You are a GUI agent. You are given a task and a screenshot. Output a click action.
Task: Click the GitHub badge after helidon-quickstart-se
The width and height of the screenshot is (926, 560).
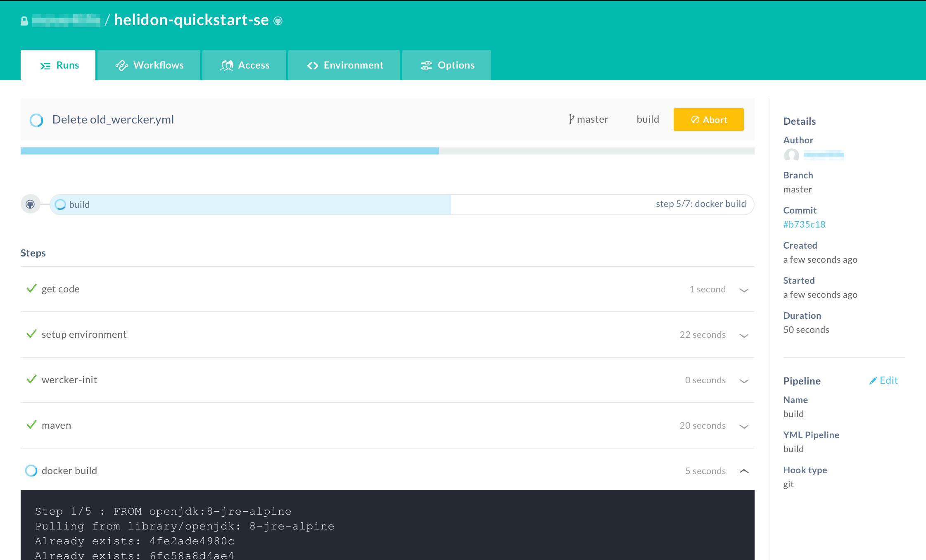(278, 21)
